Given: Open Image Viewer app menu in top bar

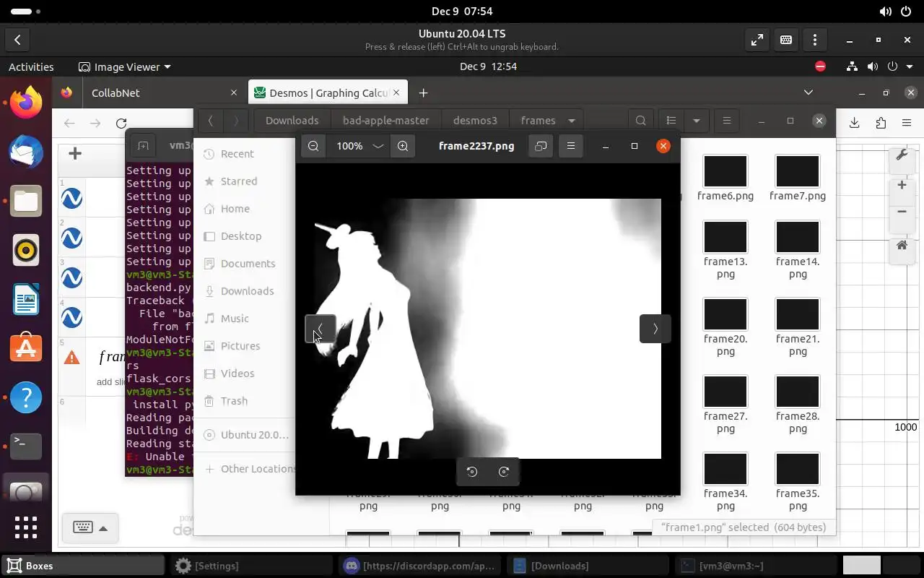Looking at the screenshot, I should 124,66.
